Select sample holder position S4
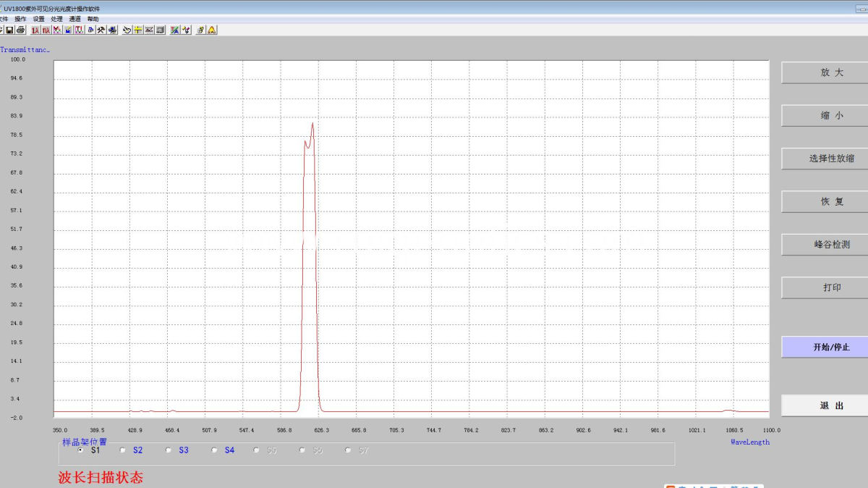The image size is (868, 488). (x=214, y=450)
